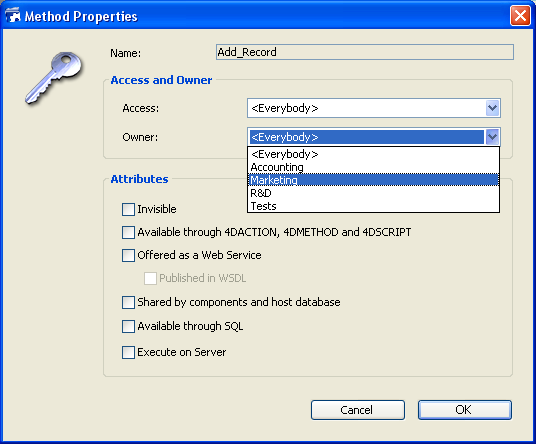Click the key icon in dialog

[x=53, y=77]
